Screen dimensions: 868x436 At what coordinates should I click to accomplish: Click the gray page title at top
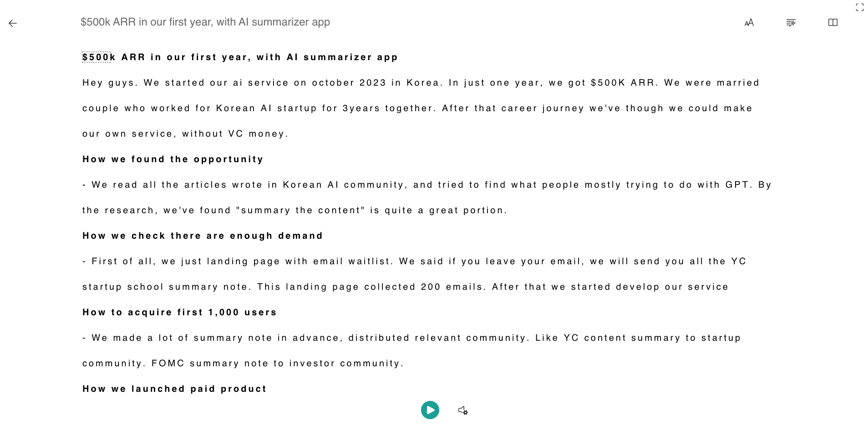205,22
